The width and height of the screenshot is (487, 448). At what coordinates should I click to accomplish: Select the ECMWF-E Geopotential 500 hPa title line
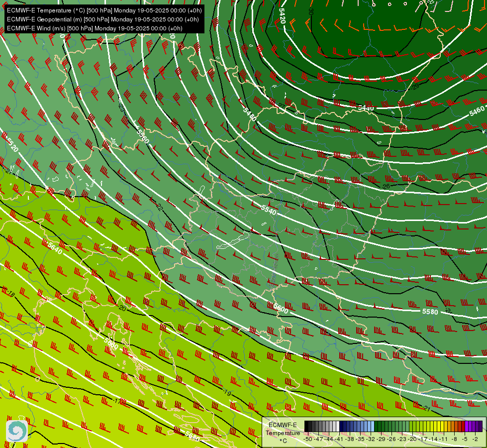[103, 19]
